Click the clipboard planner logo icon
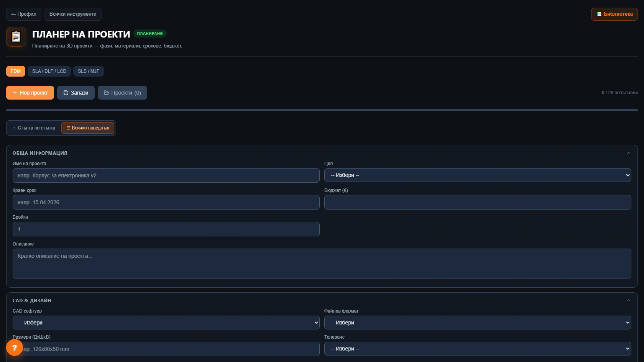 16,37
